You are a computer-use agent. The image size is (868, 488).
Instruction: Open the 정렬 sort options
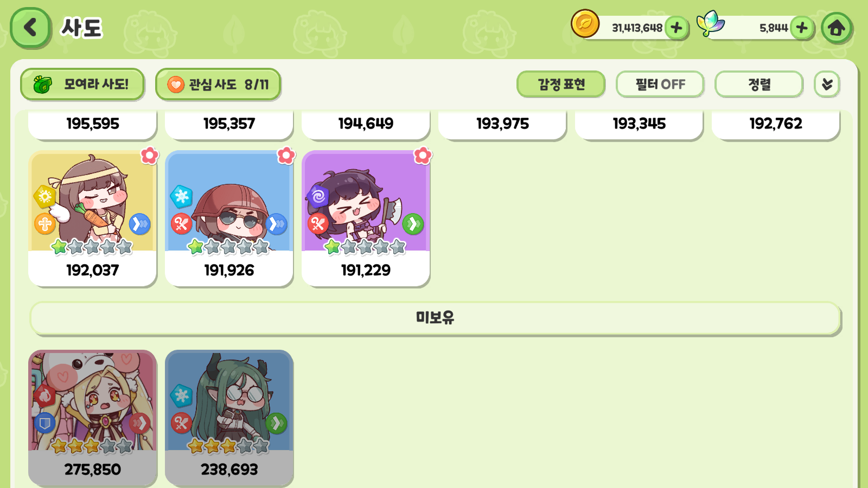(x=759, y=84)
